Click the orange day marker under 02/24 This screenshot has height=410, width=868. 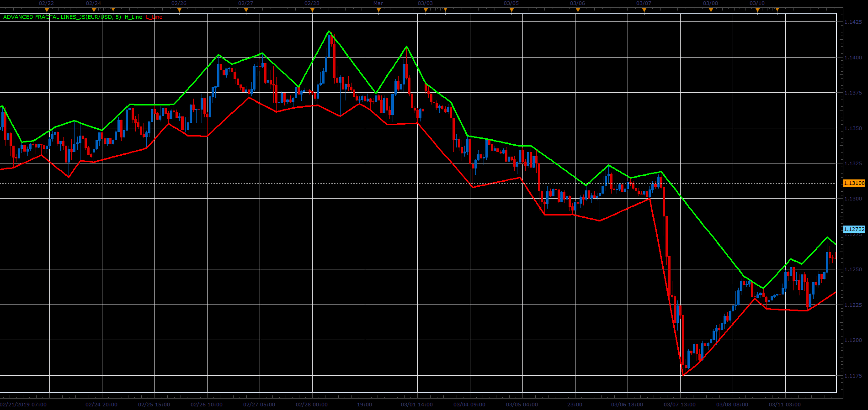pos(94,10)
